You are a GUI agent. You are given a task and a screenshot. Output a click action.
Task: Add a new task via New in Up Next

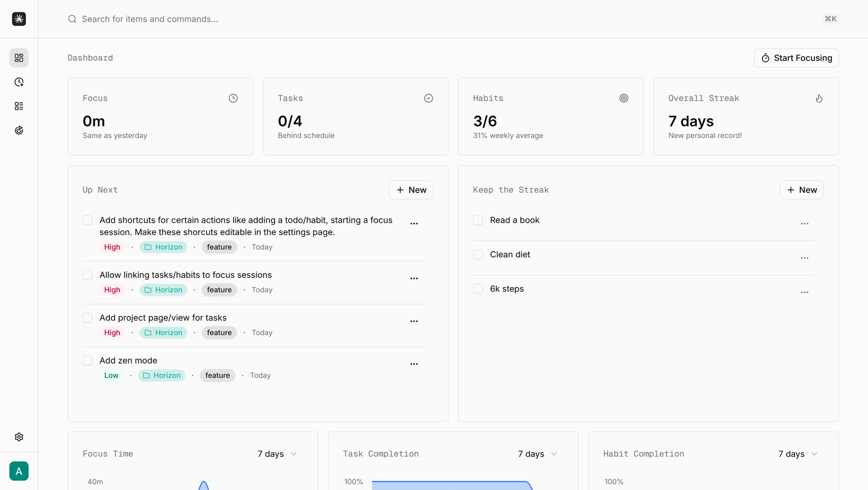(411, 190)
